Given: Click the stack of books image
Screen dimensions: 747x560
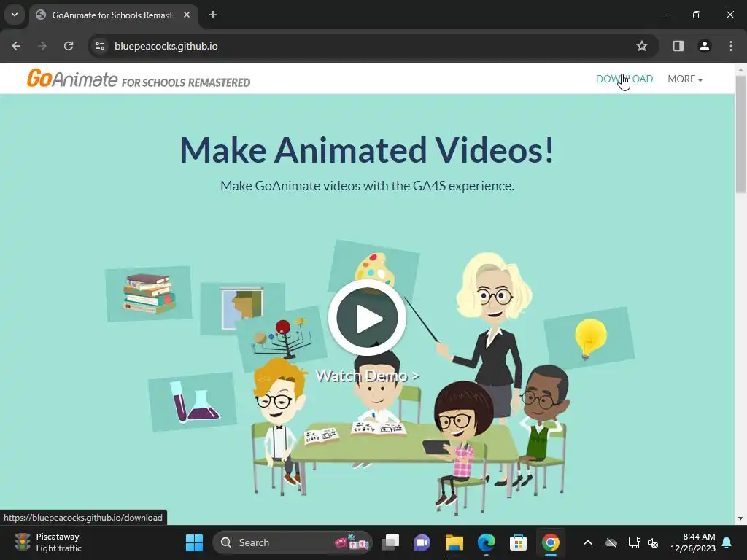Looking at the screenshot, I should 149,293.
